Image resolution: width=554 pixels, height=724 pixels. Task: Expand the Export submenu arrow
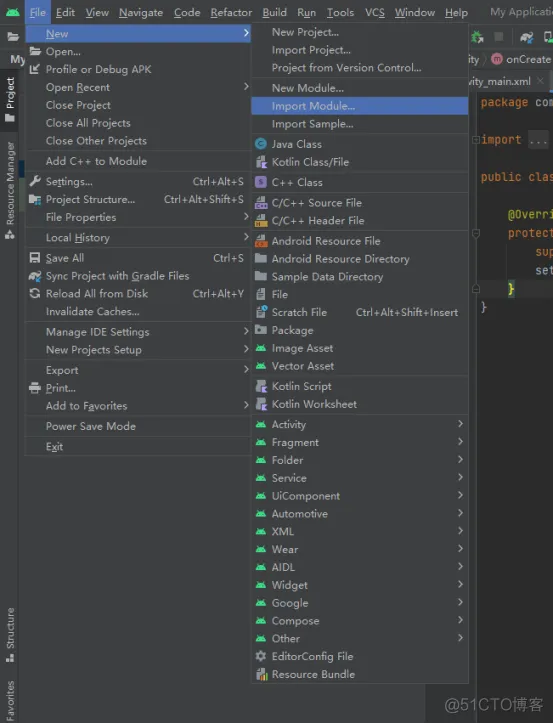coord(246,369)
